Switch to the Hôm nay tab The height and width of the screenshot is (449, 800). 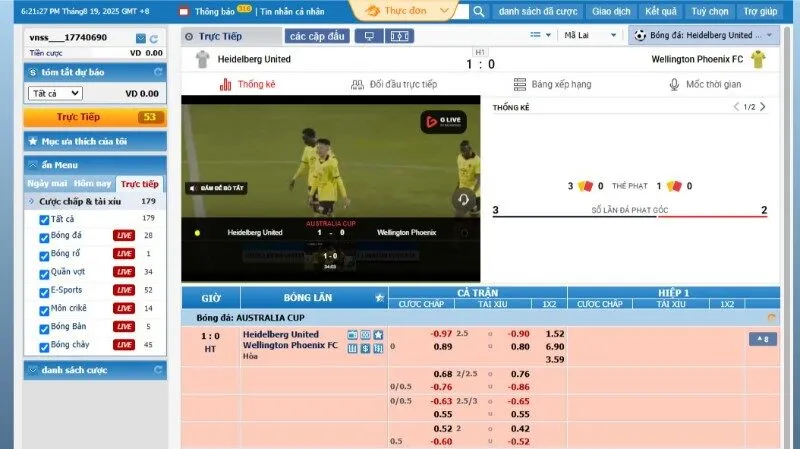pos(92,184)
